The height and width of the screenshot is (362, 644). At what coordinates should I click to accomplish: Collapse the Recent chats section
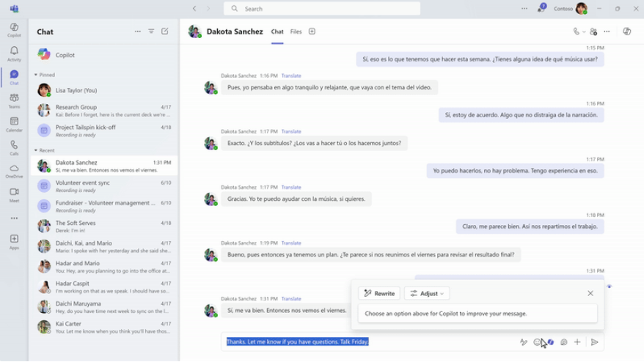point(35,150)
